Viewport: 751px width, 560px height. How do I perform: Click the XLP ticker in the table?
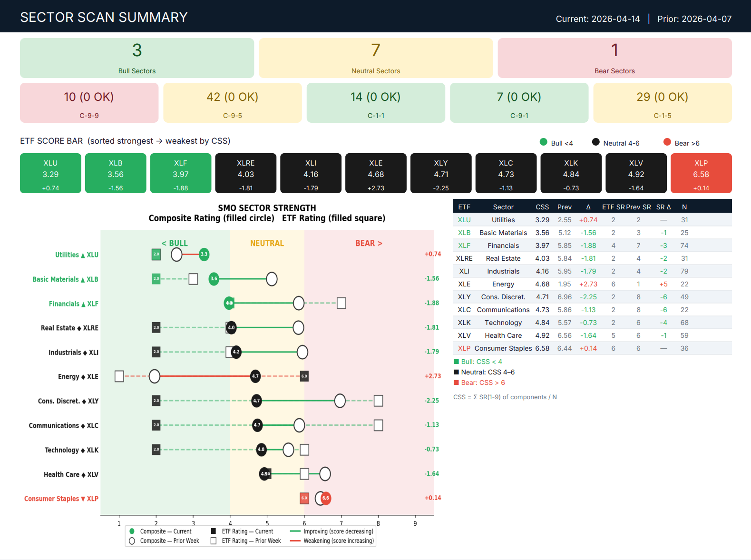click(x=464, y=348)
